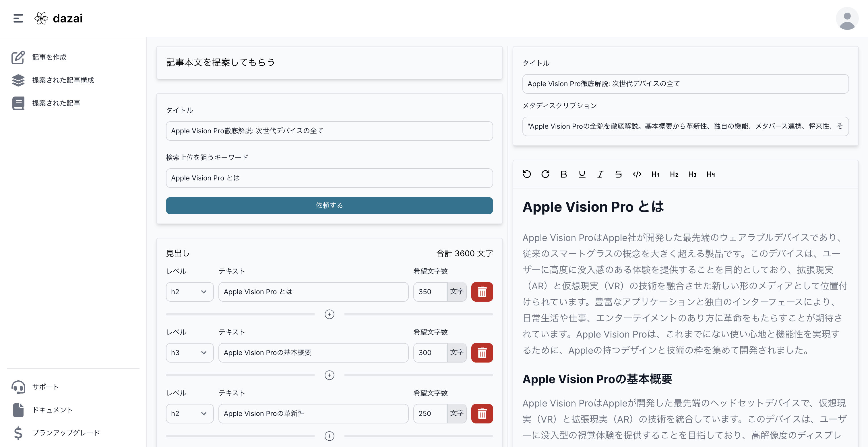Viewport: 868px width, 447px height.
Task: Focus the right-panel タイトル input
Action: pyautogui.click(x=685, y=84)
